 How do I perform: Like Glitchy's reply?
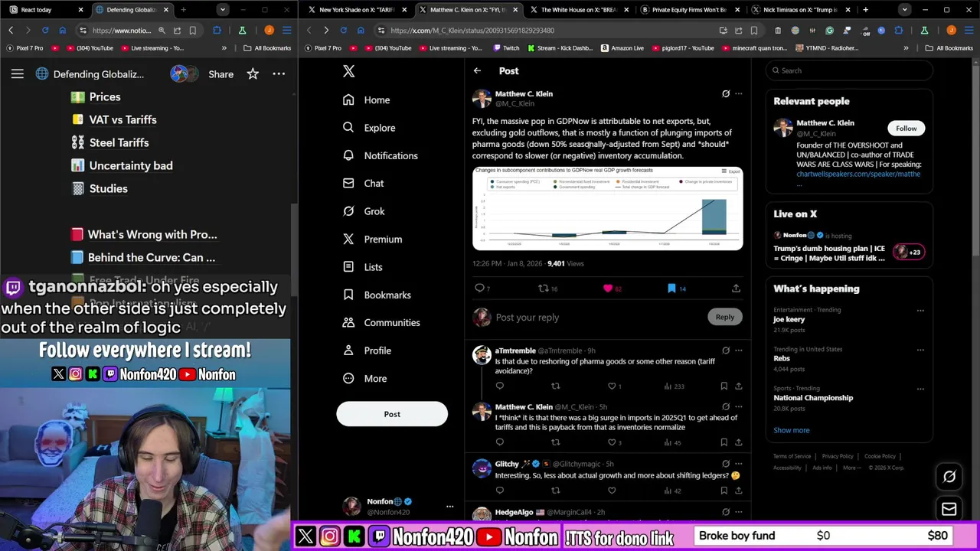pos(611,491)
